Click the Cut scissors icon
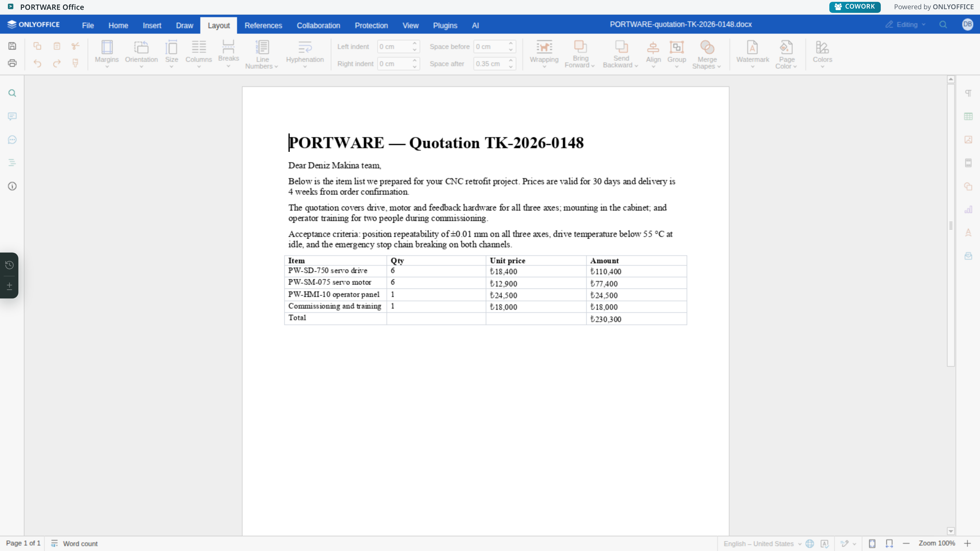 75,46
